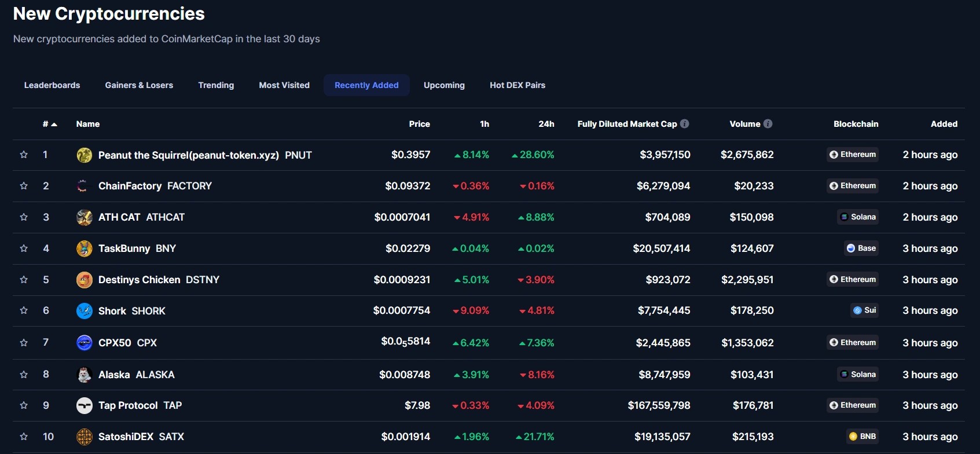
Task: Click the Base blockchain badge for TaskBunny
Action: 861,248
